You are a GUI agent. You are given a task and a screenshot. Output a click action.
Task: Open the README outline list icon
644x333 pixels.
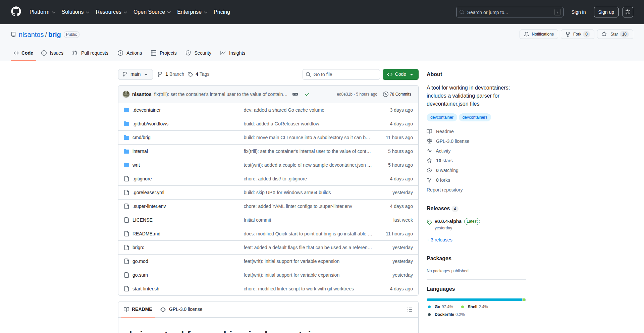point(410,310)
